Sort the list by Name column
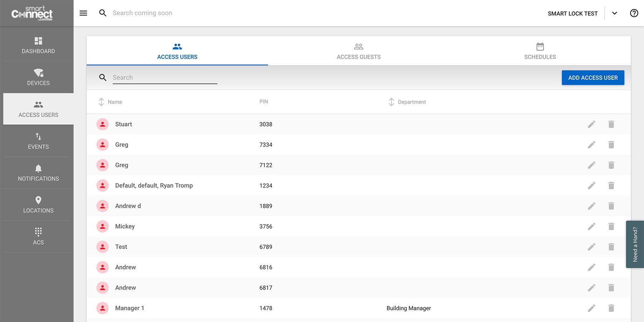 [110, 102]
